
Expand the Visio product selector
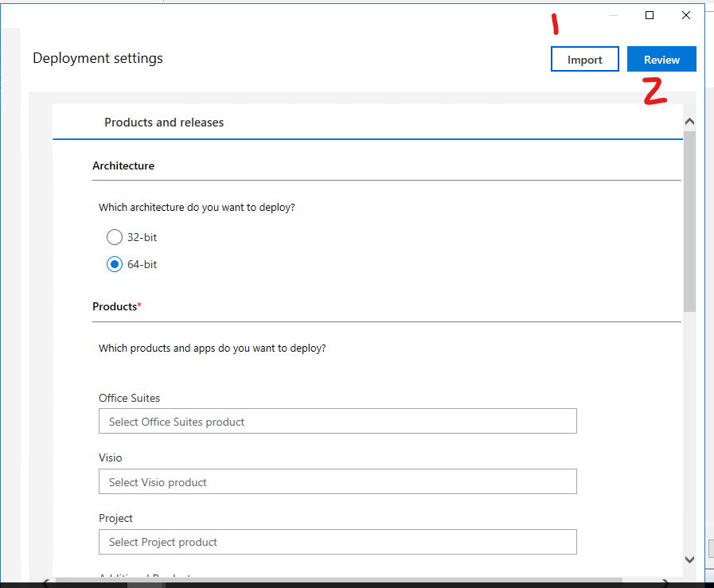point(337,482)
